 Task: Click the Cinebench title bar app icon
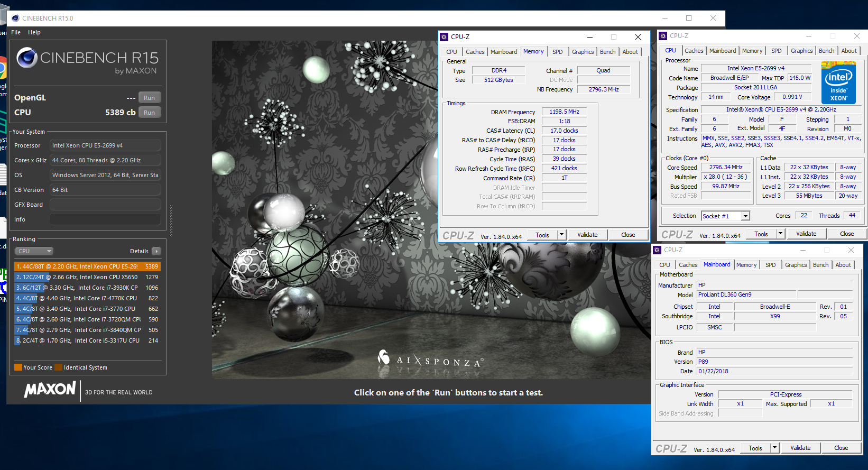(15, 18)
